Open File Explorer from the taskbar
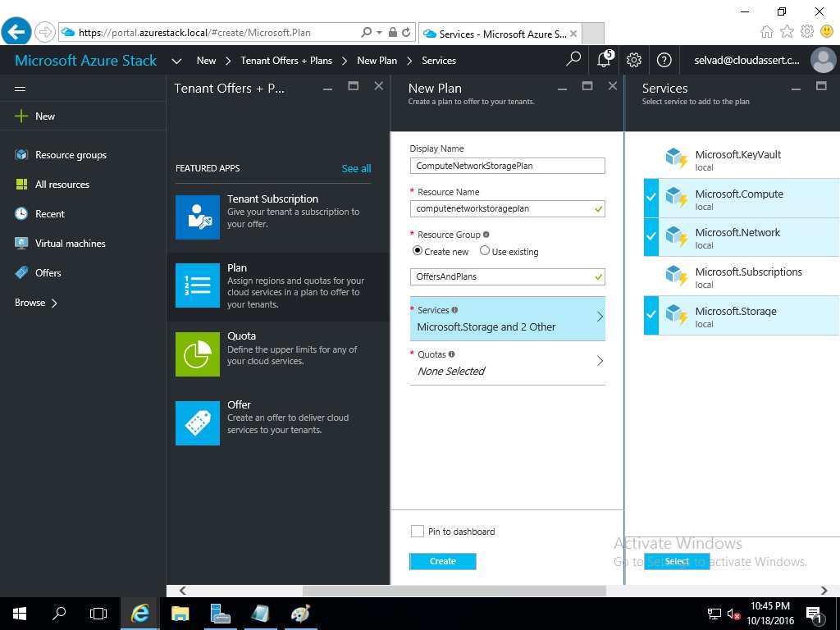This screenshot has width=840, height=630. point(180,614)
